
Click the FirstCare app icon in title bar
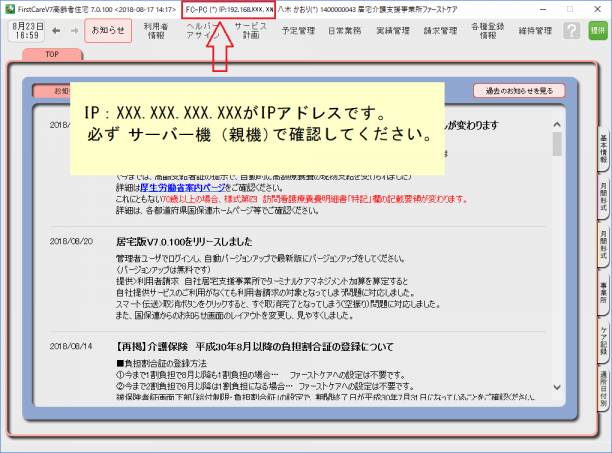coord(9,7)
